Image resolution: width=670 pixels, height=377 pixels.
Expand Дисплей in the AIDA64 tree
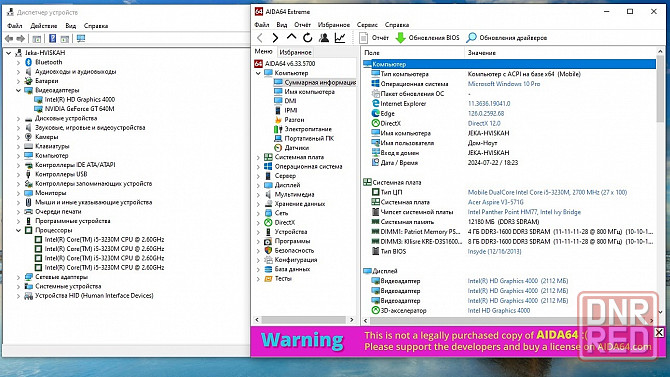tap(258, 185)
